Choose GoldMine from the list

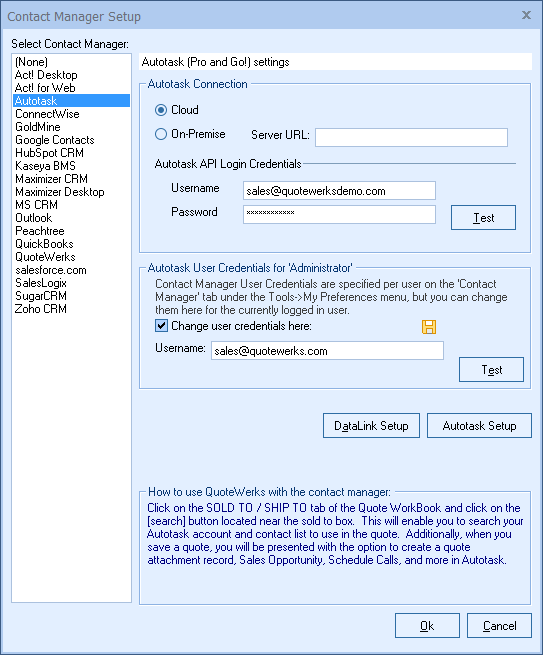pyautogui.click(x=71, y=127)
